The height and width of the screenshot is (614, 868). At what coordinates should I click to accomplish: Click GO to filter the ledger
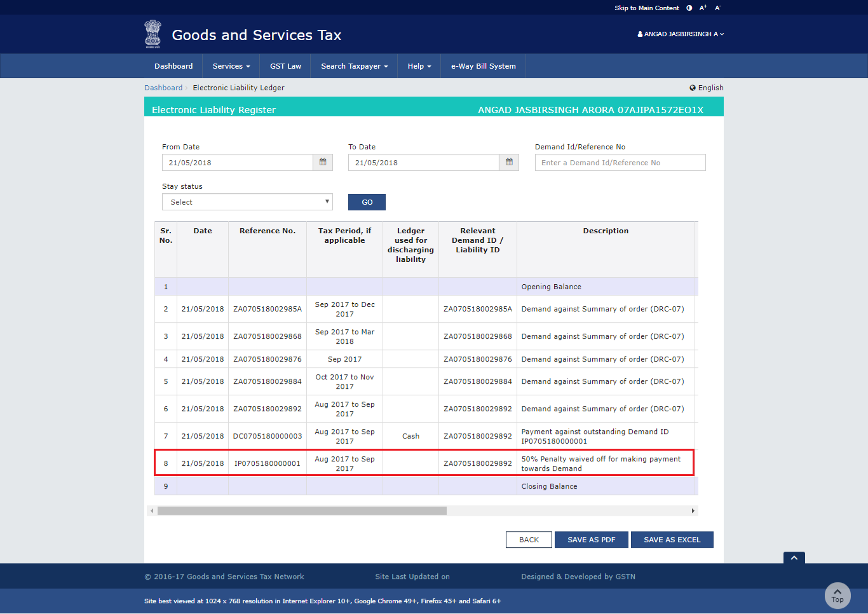367,201
